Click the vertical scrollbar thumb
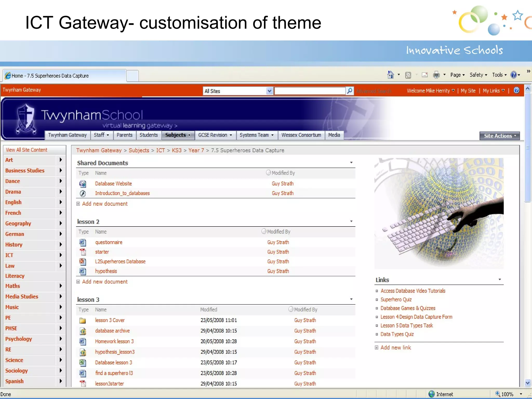The width and height of the screenshot is (532, 399). 528,147
